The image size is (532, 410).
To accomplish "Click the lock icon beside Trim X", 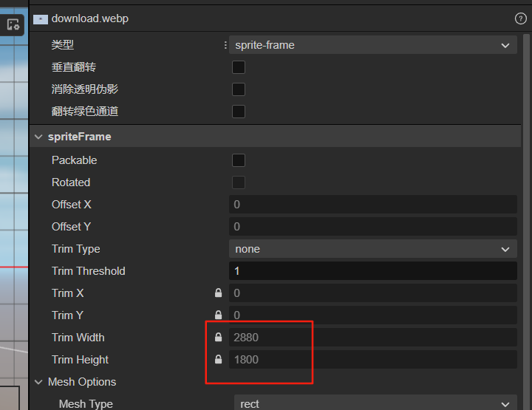I will click(218, 293).
